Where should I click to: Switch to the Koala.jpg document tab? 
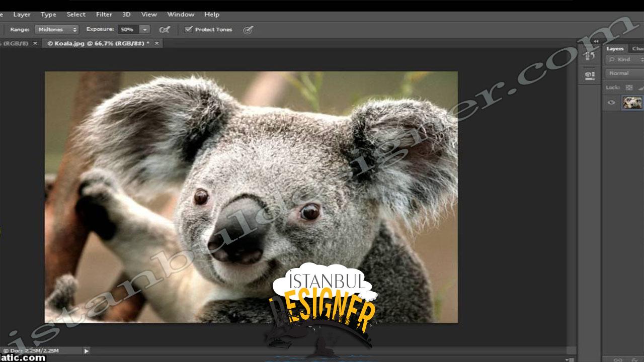(x=98, y=44)
